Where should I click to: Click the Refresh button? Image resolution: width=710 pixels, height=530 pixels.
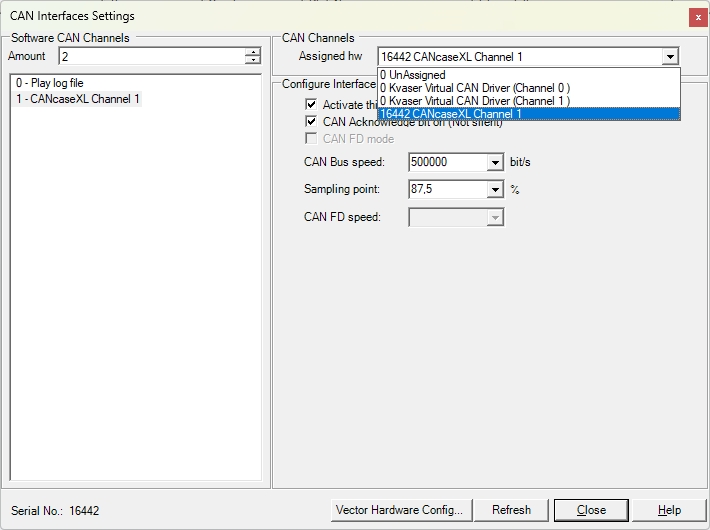pyautogui.click(x=512, y=510)
